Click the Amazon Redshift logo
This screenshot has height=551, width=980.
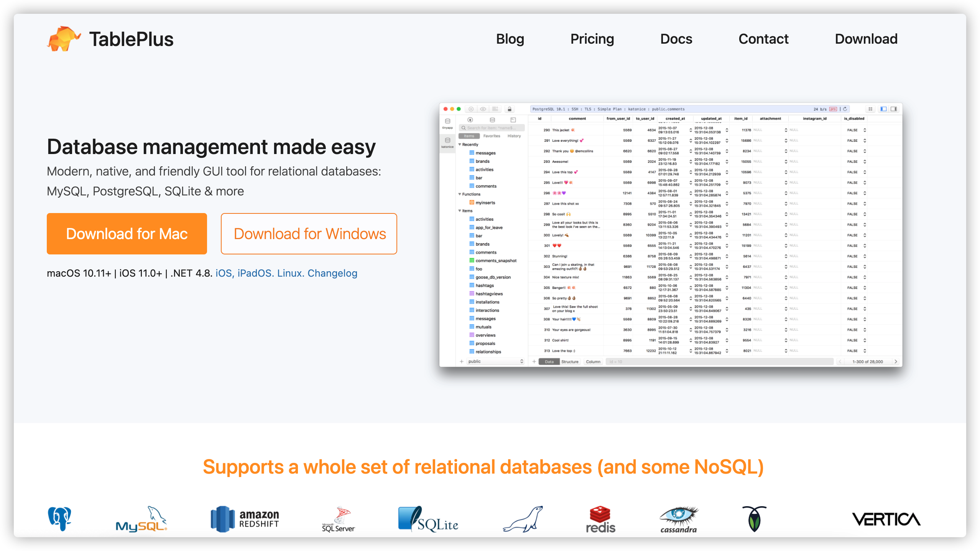[x=245, y=519]
